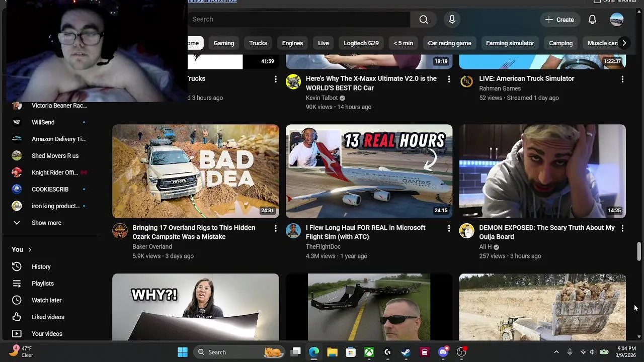
Task: Open Windows Start menu
Action: pos(183,352)
